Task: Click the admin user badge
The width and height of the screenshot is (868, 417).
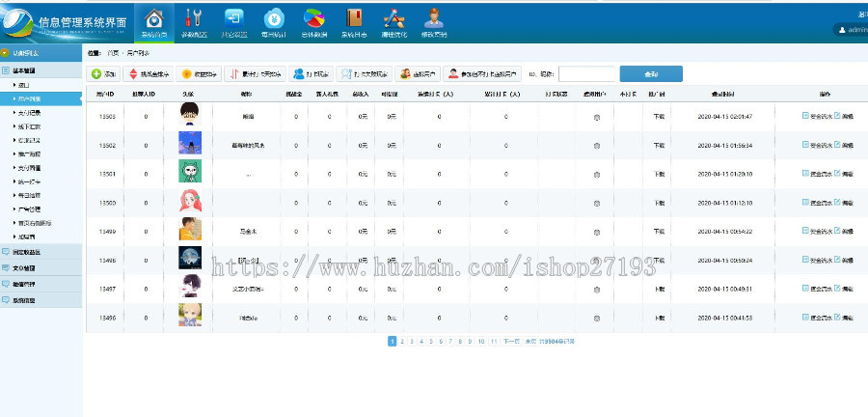Action: coord(852,30)
